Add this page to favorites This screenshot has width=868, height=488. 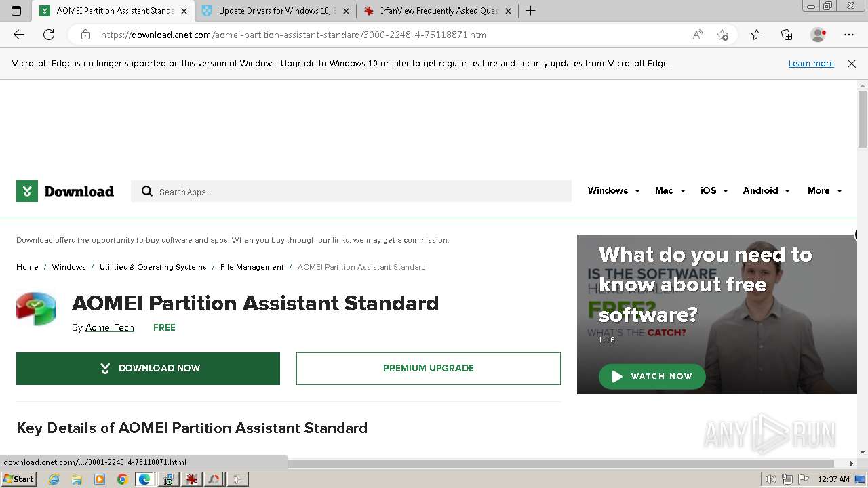point(722,35)
